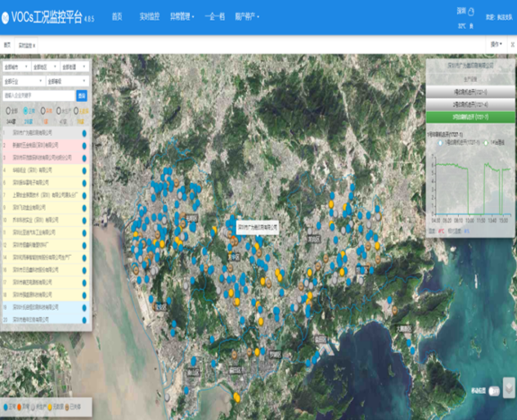Screen dimensions: 517x420
Task: Click the orange 异常 legend dot at bottom left
Action: [19, 408]
